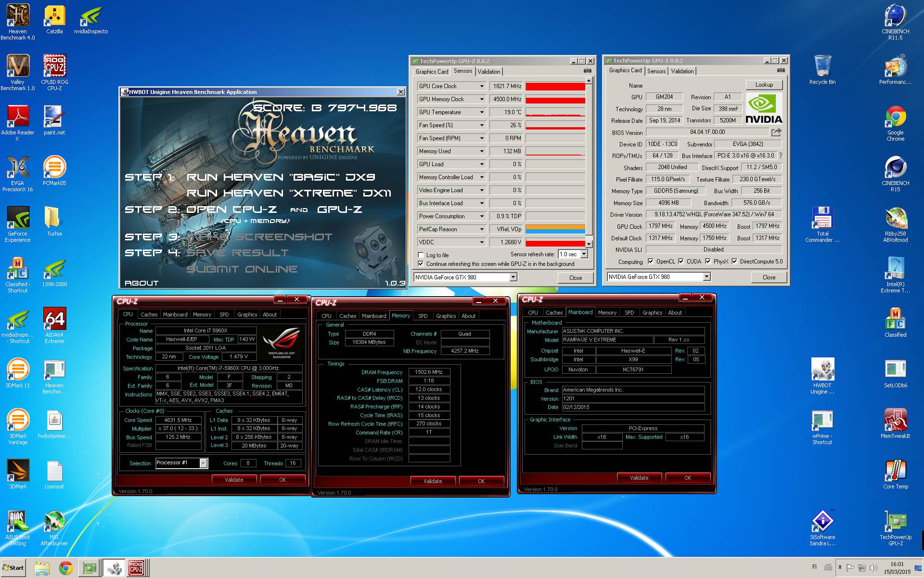Open Chrome from the taskbar
The width and height of the screenshot is (924, 578).
click(x=66, y=568)
